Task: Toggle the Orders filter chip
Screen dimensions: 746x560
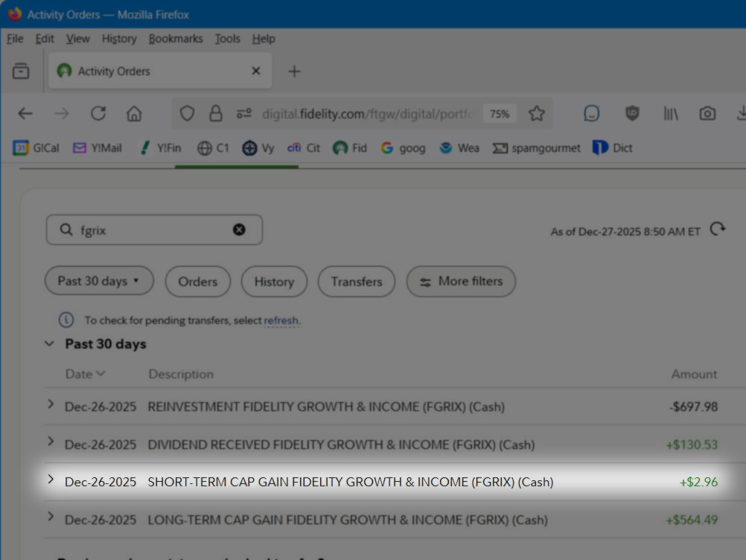Action: tap(198, 281)
